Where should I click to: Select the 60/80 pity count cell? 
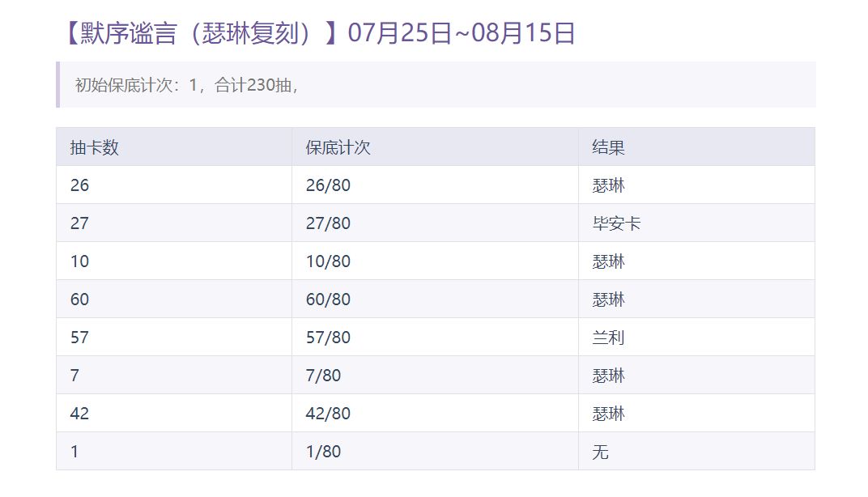435,299
